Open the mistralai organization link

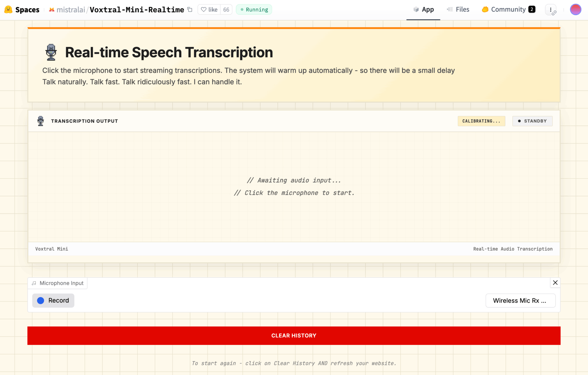click(71, 10)
